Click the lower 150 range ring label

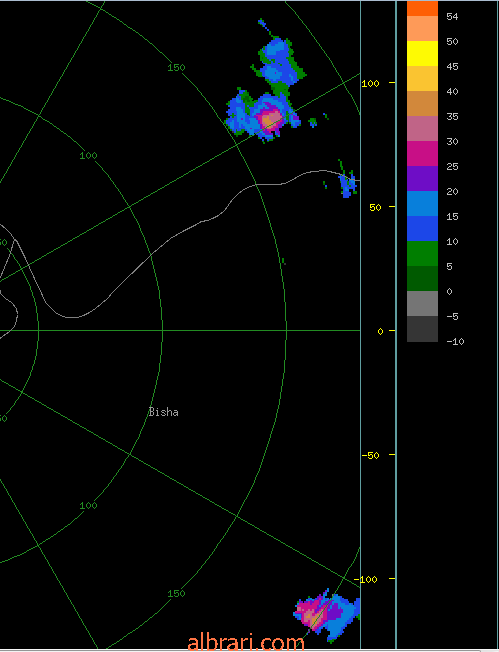tap(176, 593)
